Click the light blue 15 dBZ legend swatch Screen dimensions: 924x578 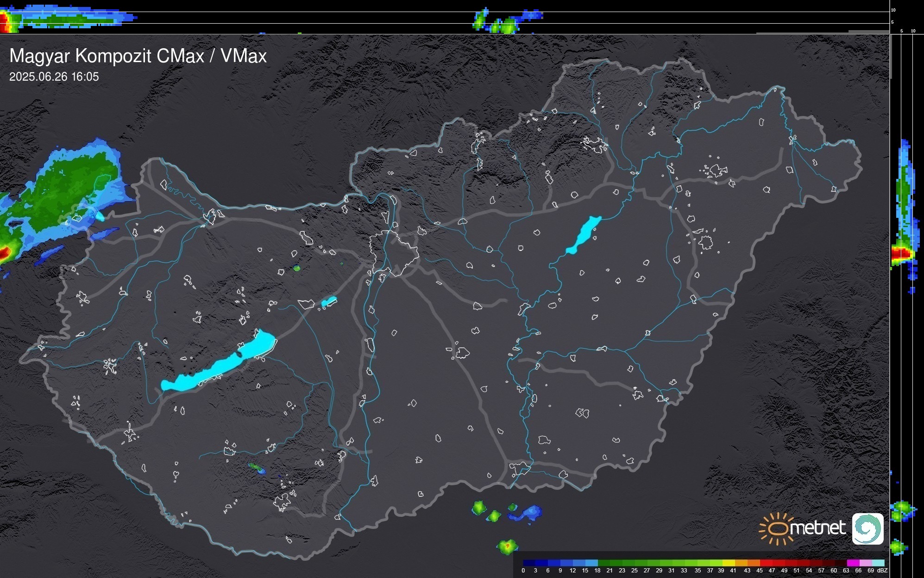pyautogui.click(x=591, y=563)
